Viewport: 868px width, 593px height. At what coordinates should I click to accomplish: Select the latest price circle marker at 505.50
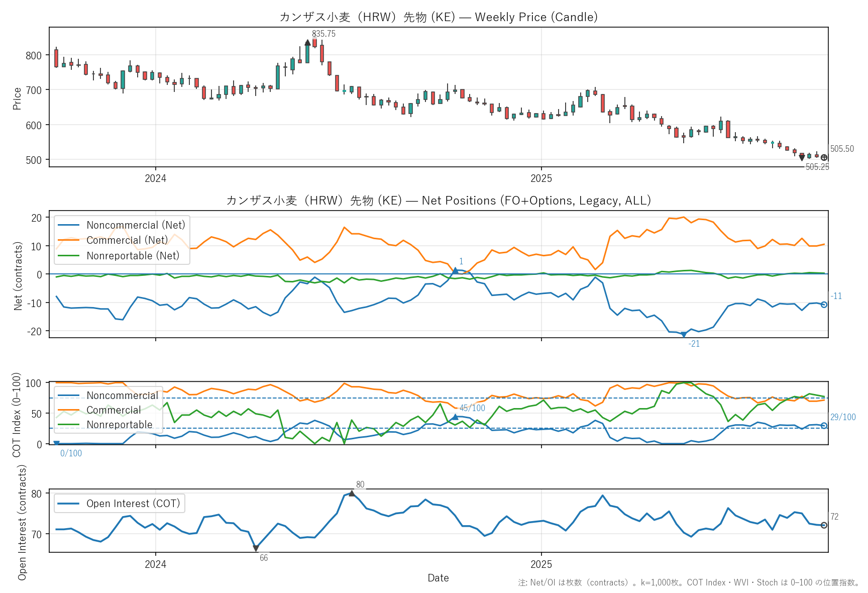[x=824, y=158]
